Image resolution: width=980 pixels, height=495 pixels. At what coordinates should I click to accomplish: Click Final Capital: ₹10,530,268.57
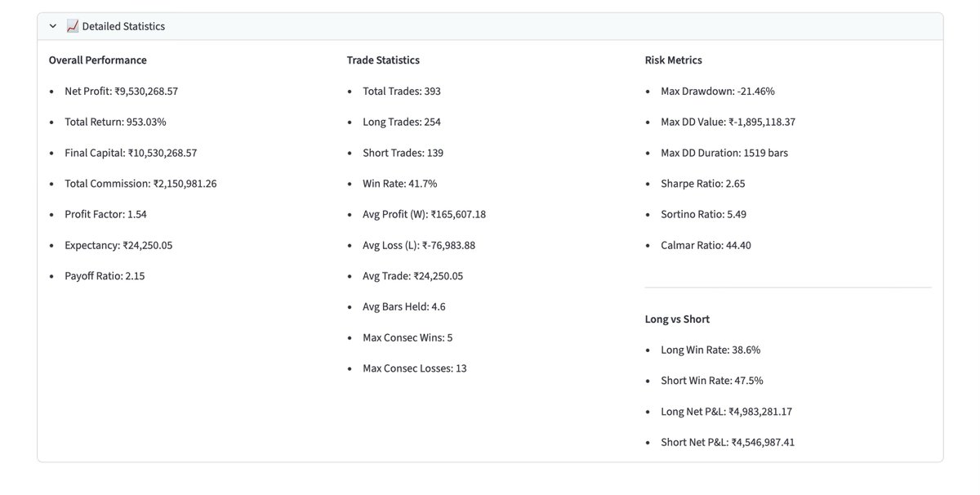click(x=131, y=153)
